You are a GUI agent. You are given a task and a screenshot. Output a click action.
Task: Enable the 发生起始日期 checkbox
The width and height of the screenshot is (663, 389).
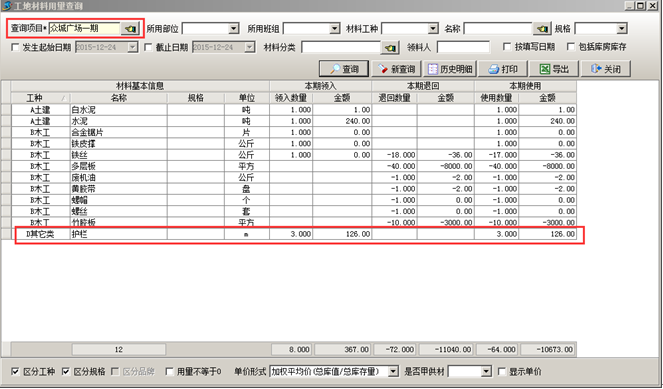pos(15,47)
